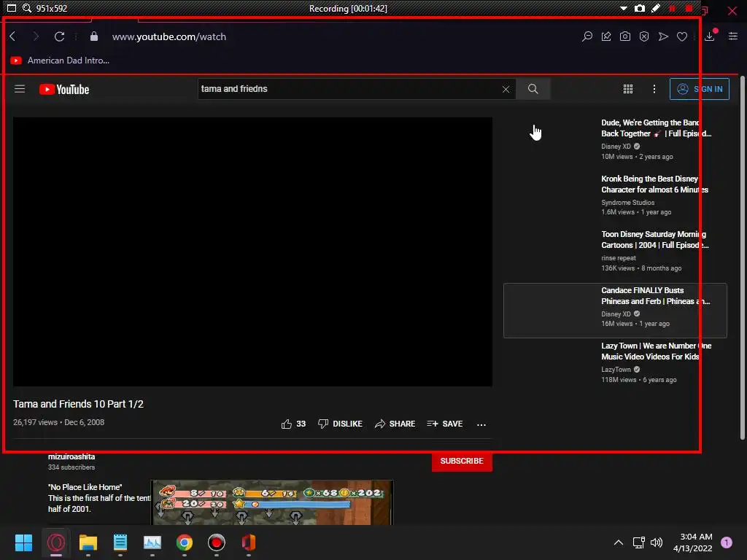747x560 pixels.
Task: Go back to previous browser page
Action: (x=13, y=36)
